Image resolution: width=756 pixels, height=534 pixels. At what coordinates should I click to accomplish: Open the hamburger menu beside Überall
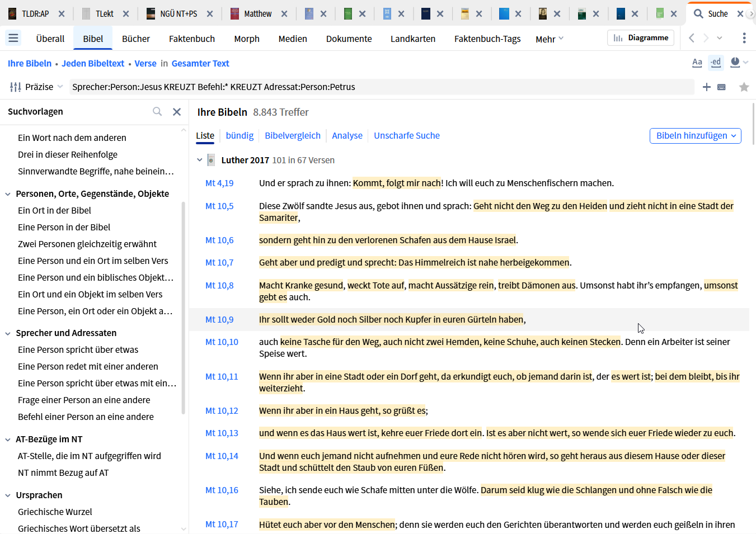(x=13, y=38)
